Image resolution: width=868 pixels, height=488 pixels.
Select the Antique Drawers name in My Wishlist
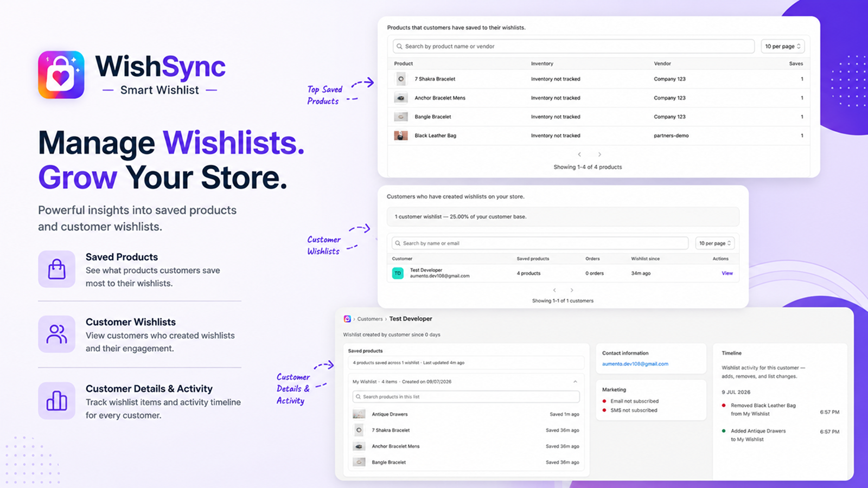(390, 414)
